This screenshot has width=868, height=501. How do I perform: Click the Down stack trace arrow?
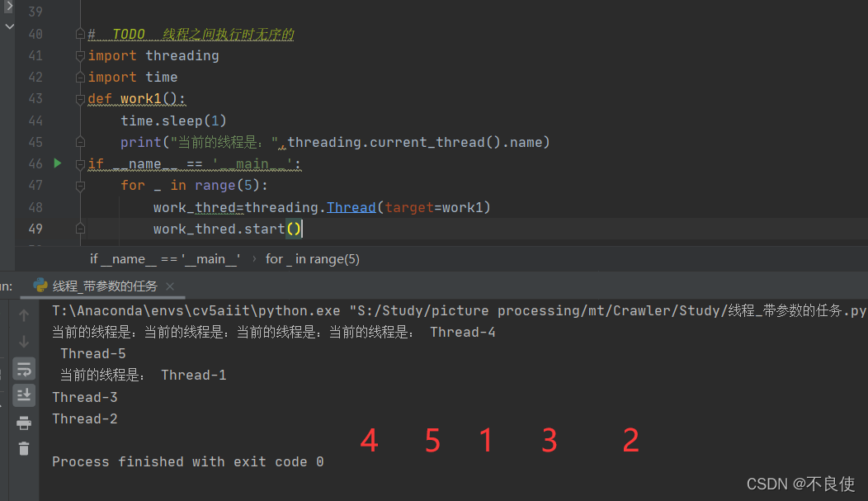click(24, 342)
